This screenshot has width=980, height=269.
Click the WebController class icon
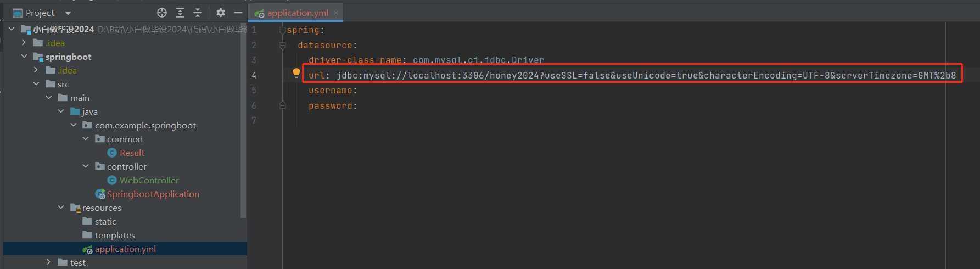click(x=112, y=180)
